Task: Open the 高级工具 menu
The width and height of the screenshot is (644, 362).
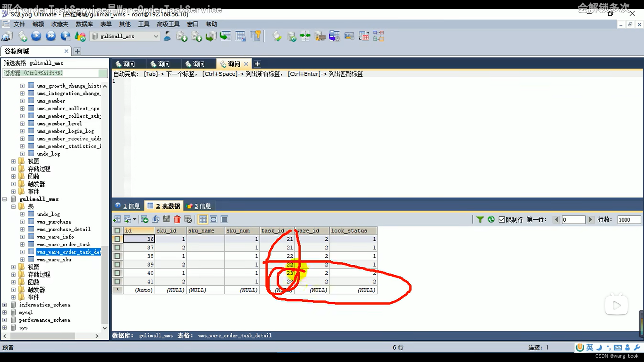Action: click(168, 24)
